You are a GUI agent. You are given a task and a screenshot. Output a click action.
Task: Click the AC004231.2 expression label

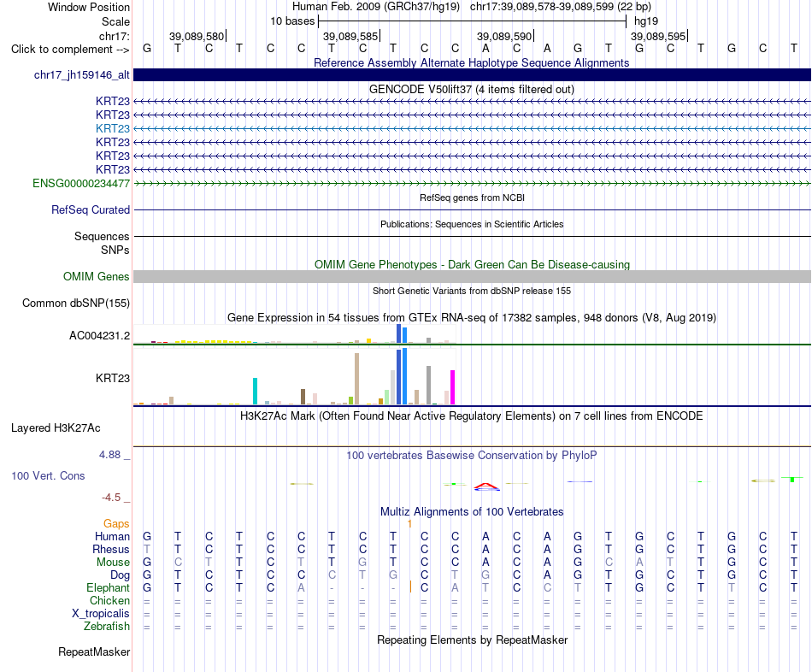click(x=99, y=336)
